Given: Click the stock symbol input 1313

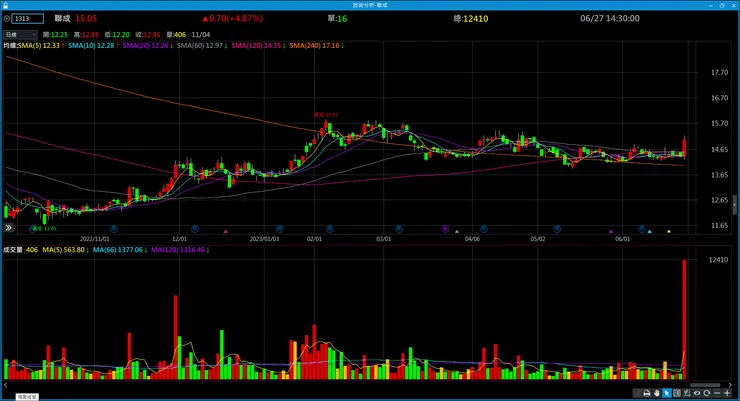Looking at the screenshot, I should point(28,18).
